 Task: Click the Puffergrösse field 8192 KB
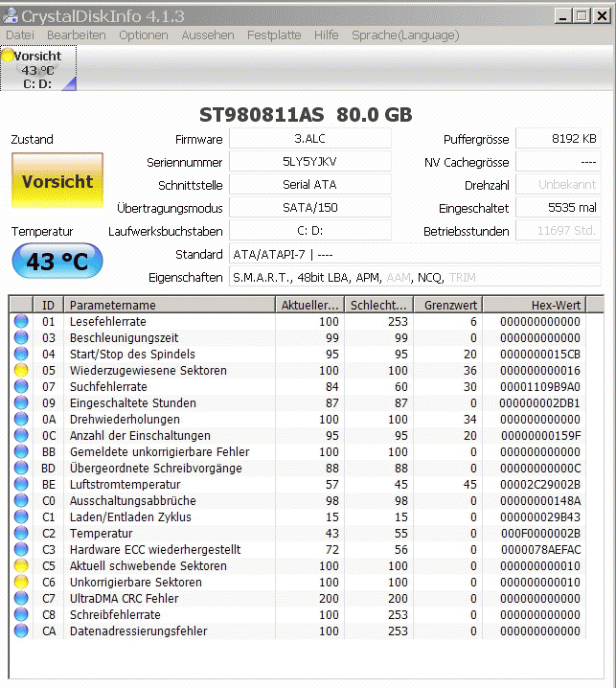(559, 139)
